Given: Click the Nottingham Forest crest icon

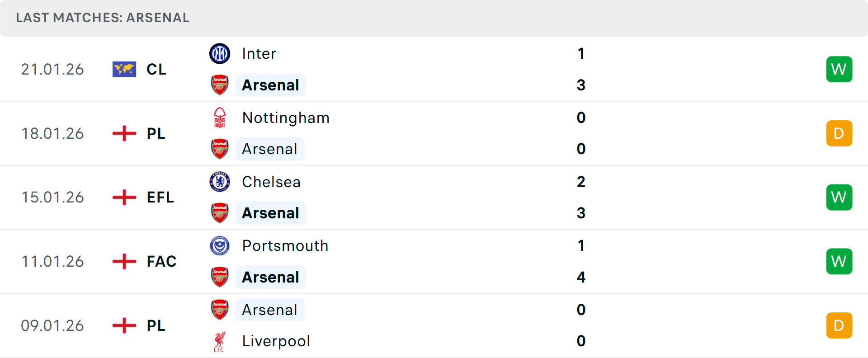Looking at the screenshot, I should [x=220, y=118].
